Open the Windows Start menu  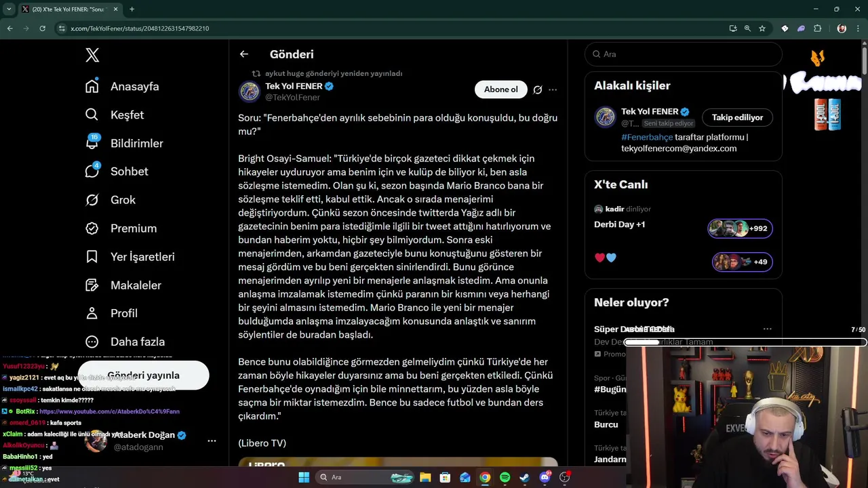(x=304, y=477)
